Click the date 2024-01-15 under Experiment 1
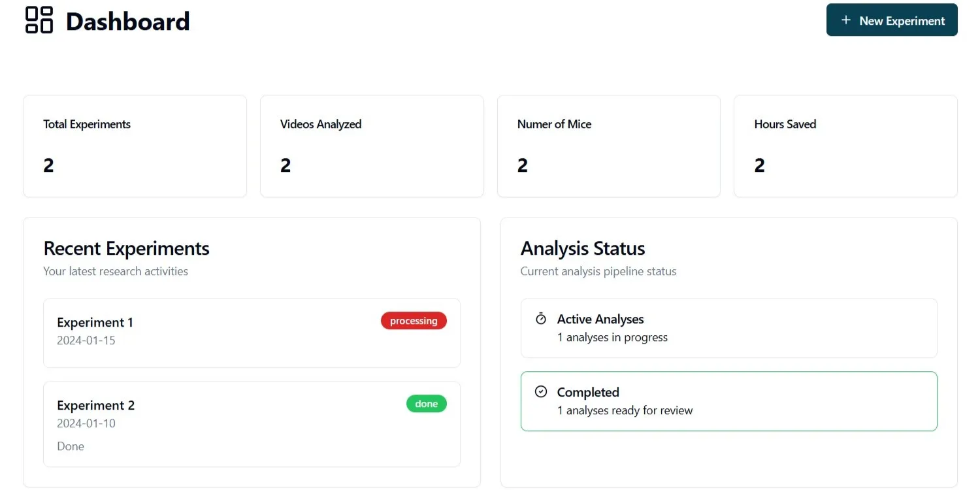Viewport: 980px width, 490px height. (86, 340)
